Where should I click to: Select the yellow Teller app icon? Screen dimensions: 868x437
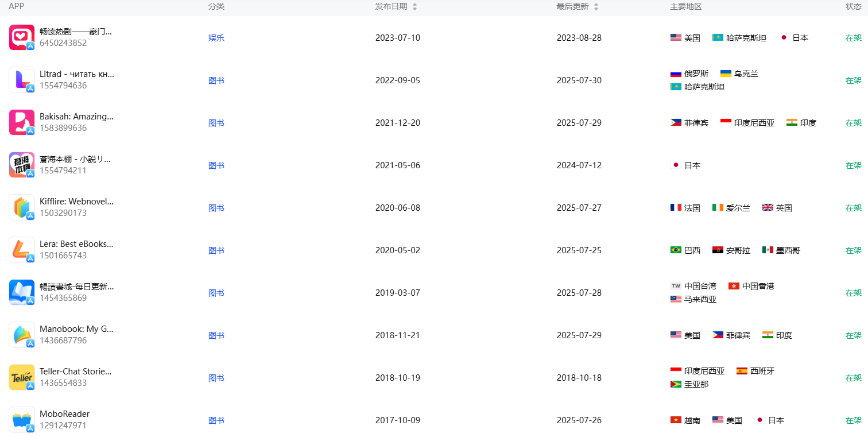pos(22,377)
